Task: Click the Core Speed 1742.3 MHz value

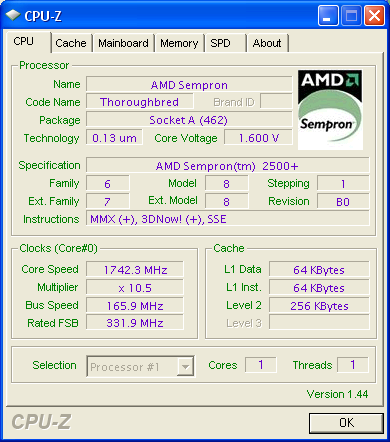Action: [135, 269]
